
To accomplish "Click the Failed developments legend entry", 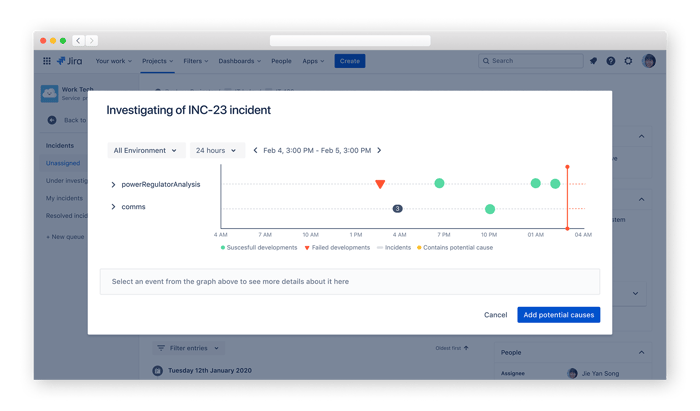I will coord(338,248).
